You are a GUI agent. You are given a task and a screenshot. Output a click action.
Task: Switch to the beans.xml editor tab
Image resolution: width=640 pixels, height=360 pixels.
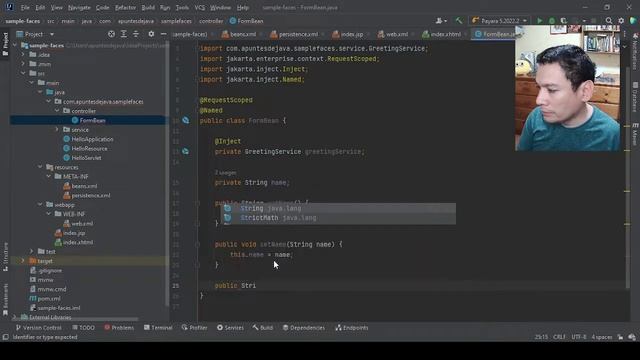[239, 34]
